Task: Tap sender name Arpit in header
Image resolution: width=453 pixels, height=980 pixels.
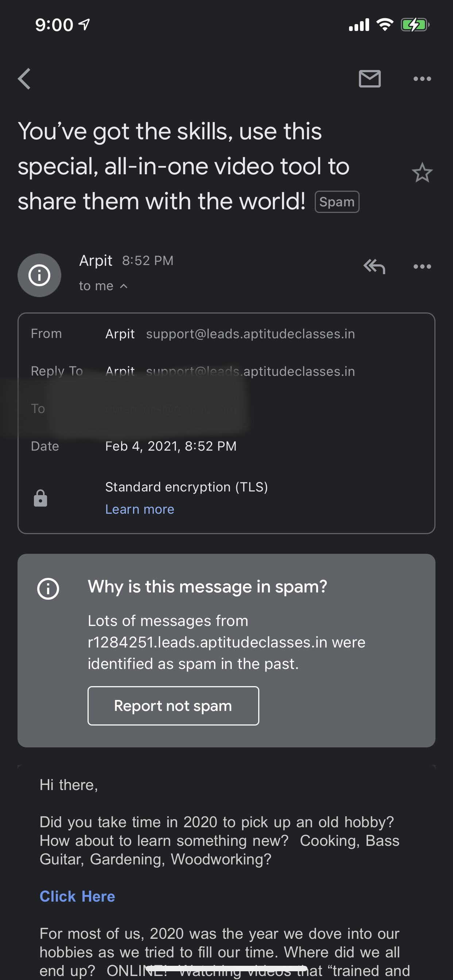Action: click(96, 261)
